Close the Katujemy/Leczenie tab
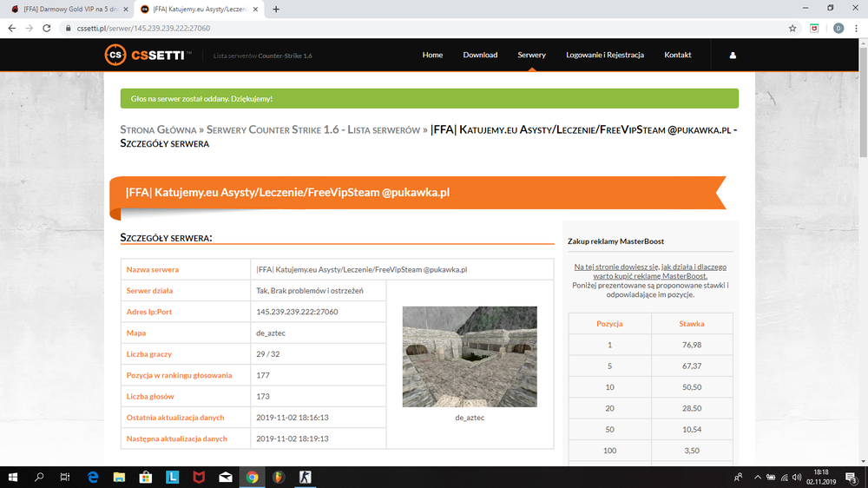The height and width of the screenshot is (488, 868). click(x=255, y=9)
